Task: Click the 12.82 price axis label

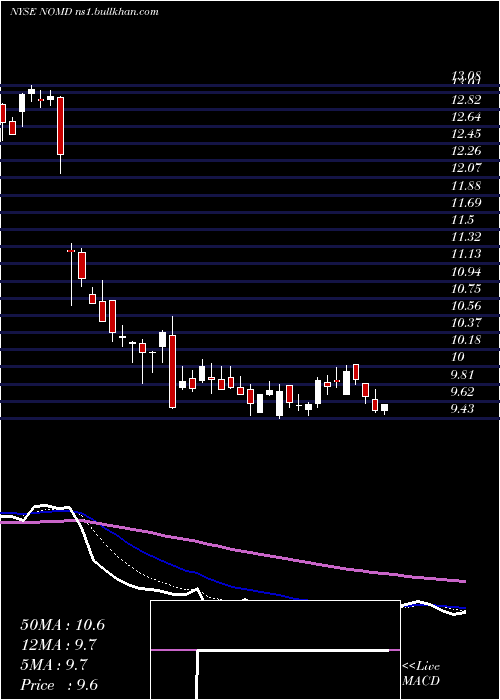Action: (x=466, y=100)
